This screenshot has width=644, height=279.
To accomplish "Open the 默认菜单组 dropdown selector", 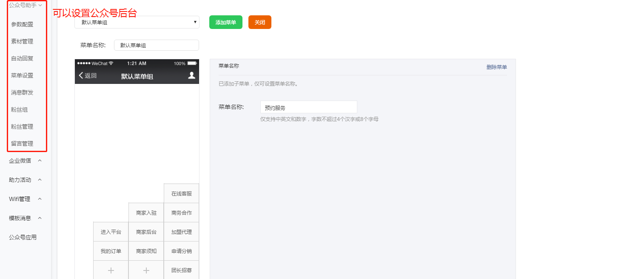I will tap(137, 22).
